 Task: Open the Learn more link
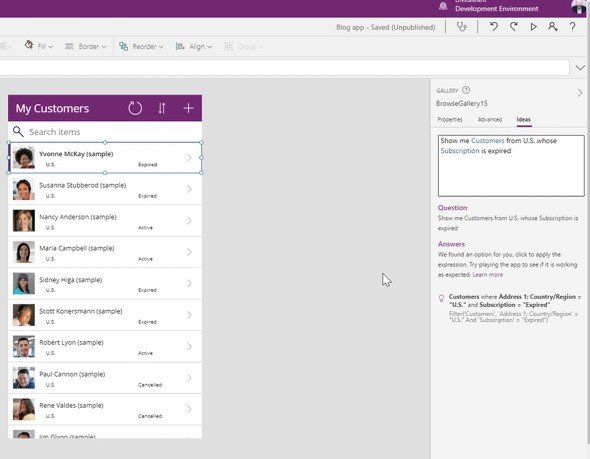487,275
